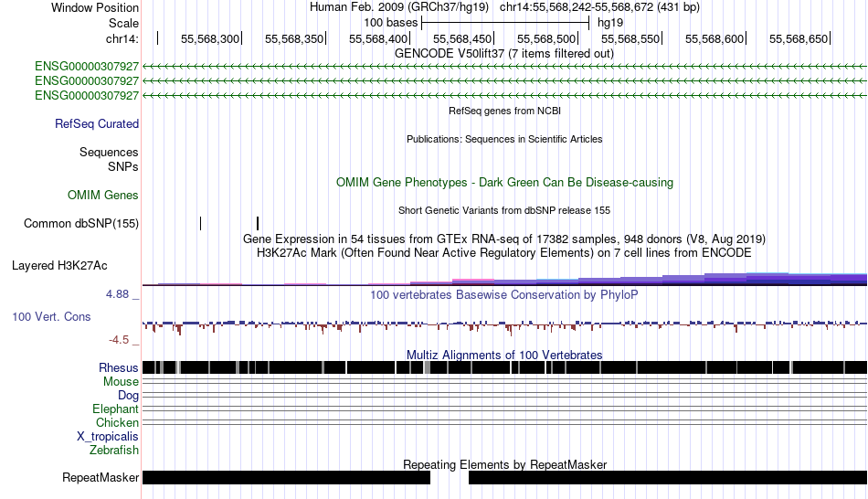Open the OMIM Genes track label
Screen dimensions: 868x499
pos(103,195)
